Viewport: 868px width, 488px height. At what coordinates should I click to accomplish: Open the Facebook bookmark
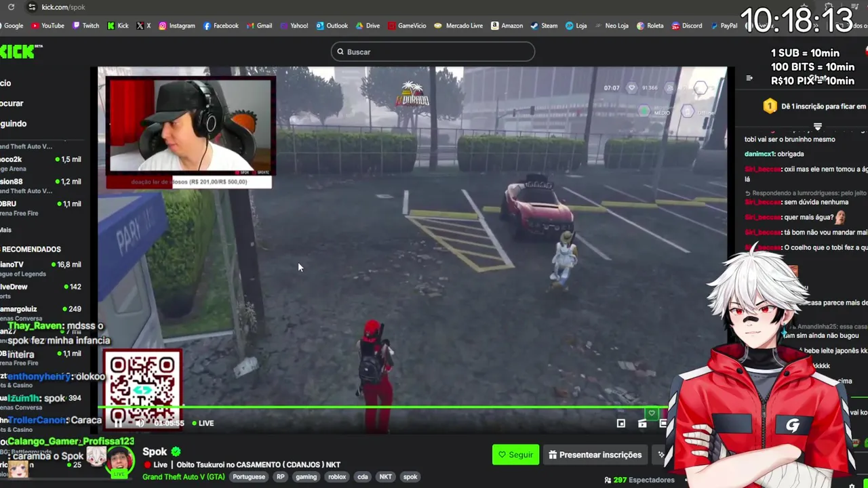221,26
